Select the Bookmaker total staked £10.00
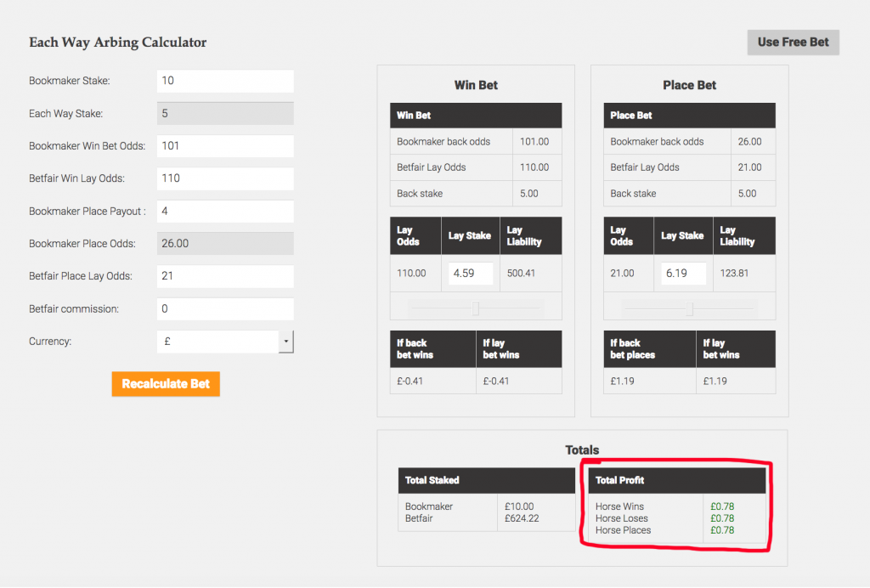Image resolution: width=870 pixels, height=588 pixels. pos(519,506)
